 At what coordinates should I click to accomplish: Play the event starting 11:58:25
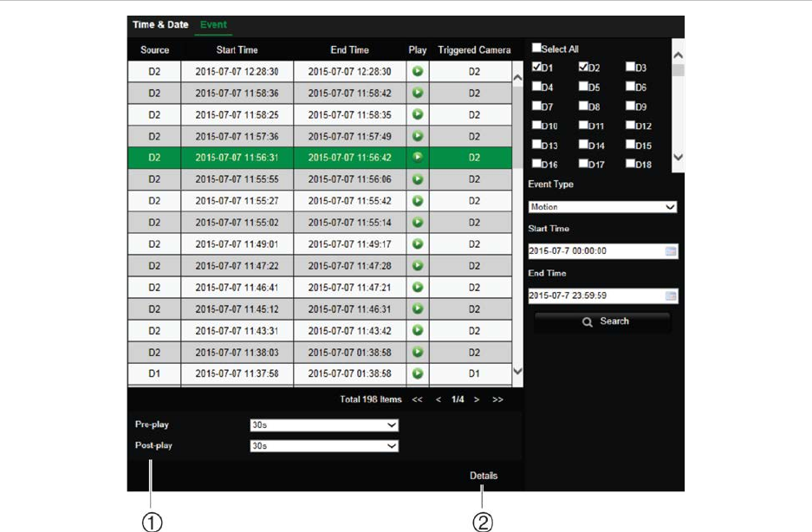[x=418, y=114]
